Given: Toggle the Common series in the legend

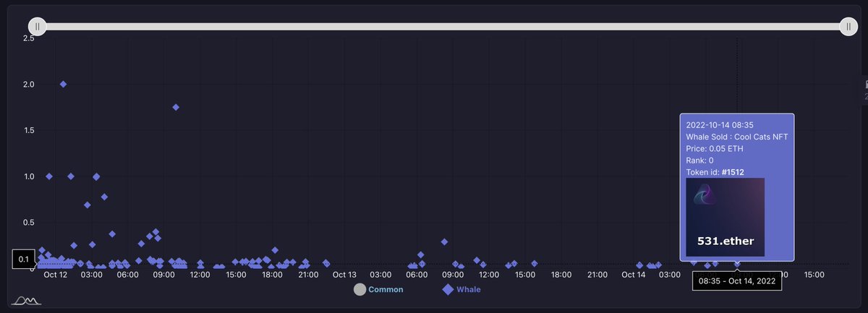Looking at the screenshot, I should tap(378, 290).
